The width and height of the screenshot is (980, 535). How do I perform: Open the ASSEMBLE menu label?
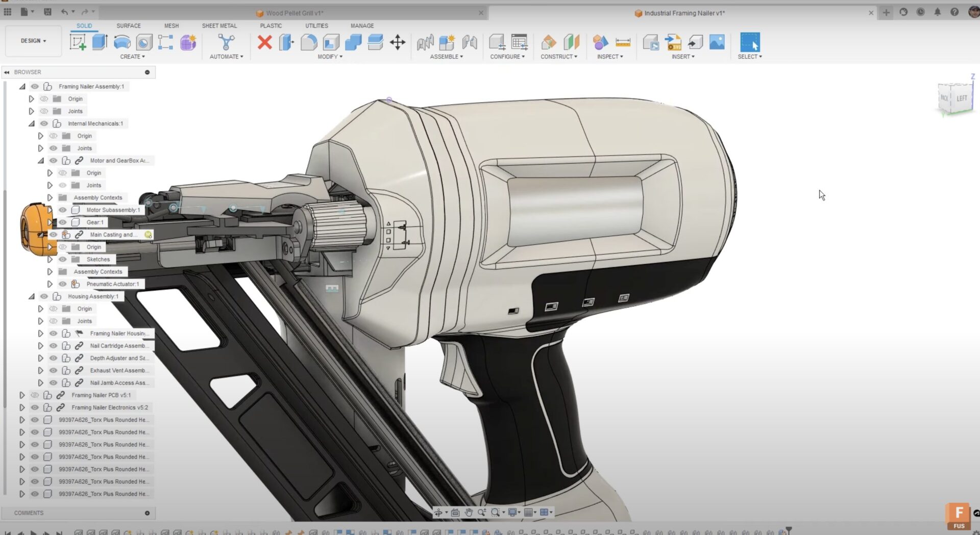click(446, 57)
